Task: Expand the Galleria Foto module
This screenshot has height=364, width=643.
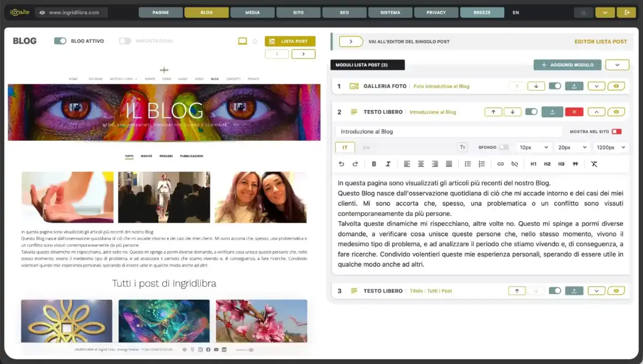Action: click(x=596, y=86)
